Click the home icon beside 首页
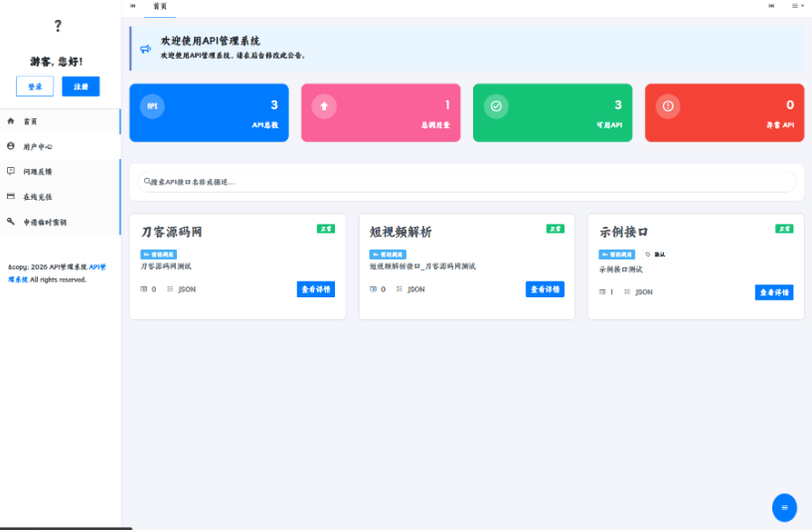This screenshot has width=812, height=530. pyautogui.click(x=11, y=121)
